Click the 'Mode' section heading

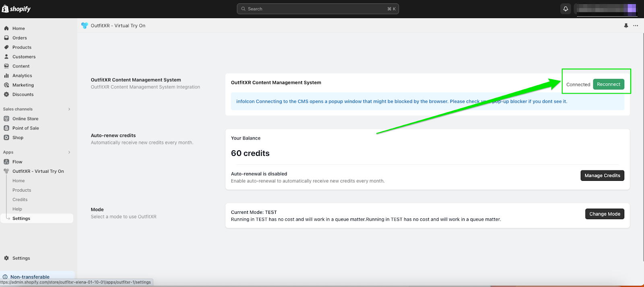(97, 209)
